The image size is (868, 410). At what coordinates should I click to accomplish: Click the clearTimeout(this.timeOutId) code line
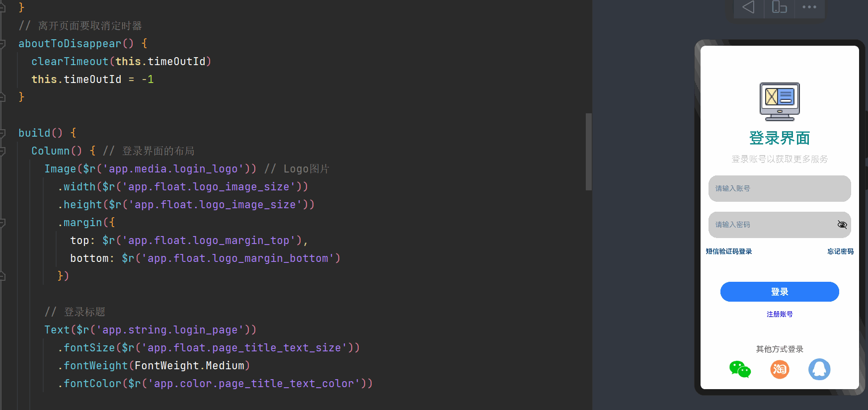click(x=121, y=62)
